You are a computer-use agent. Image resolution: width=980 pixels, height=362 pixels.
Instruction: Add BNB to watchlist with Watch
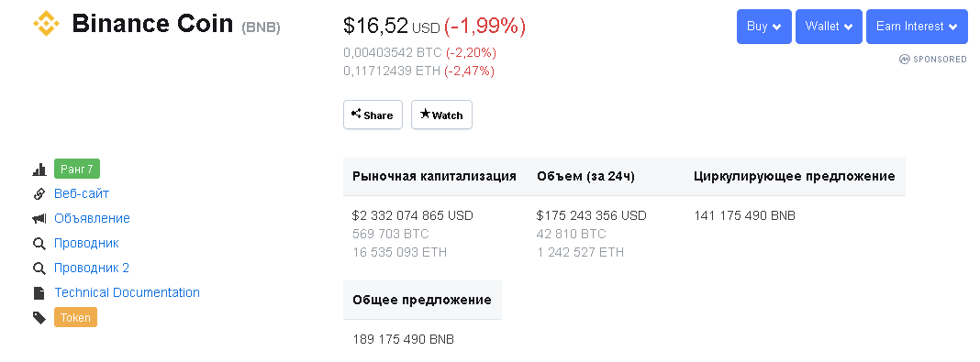(441, 115)
